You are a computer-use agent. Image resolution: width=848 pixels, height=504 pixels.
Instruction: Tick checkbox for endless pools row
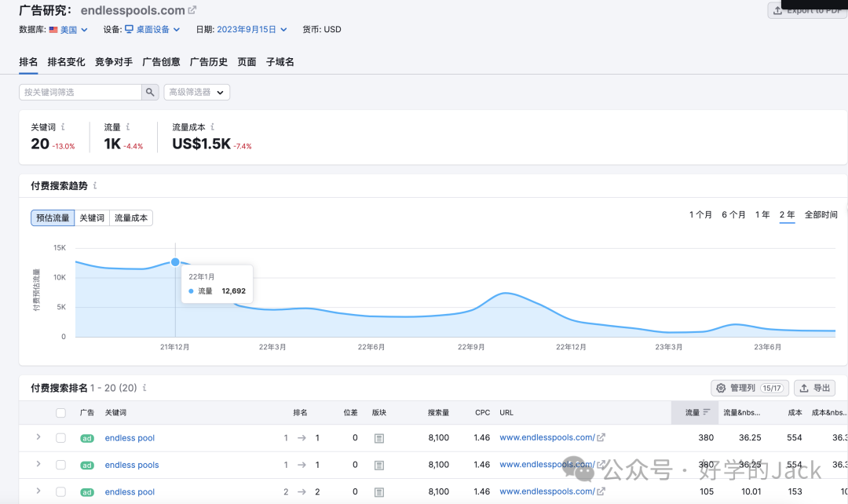coord(60,465)
